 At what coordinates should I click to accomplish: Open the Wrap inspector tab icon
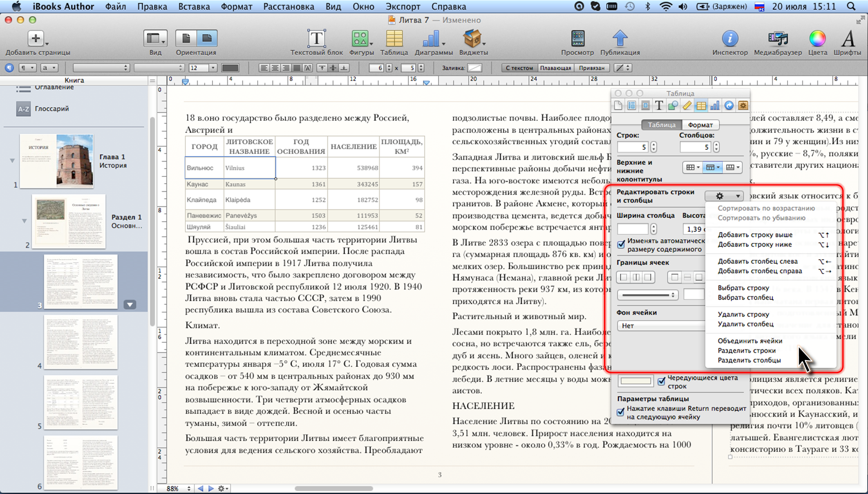[646, 105]
